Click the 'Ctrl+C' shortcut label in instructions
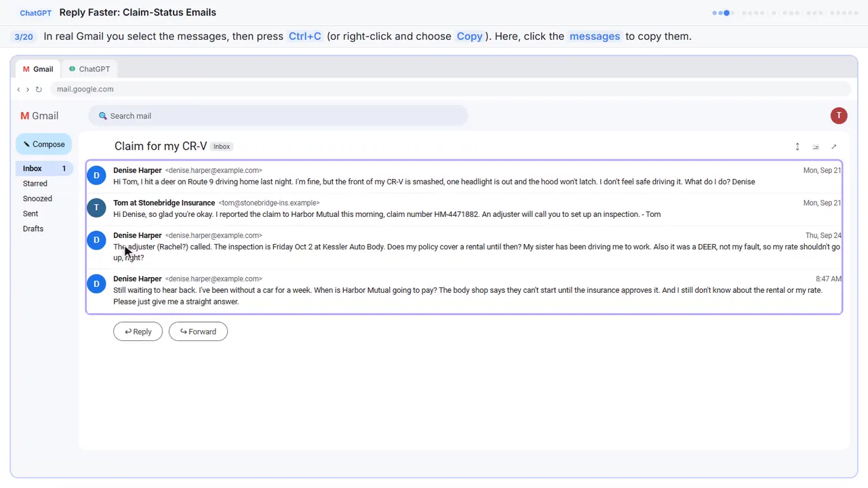This screenshot has height=488, width=868. coord(305,37)
